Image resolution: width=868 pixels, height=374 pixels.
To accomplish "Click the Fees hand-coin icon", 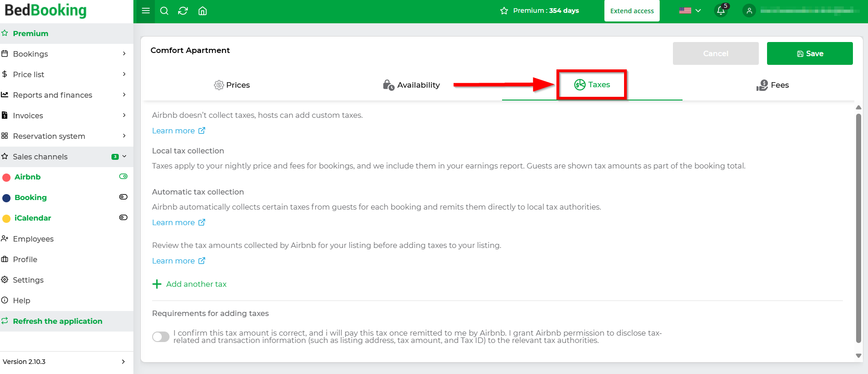I will 762,85.
